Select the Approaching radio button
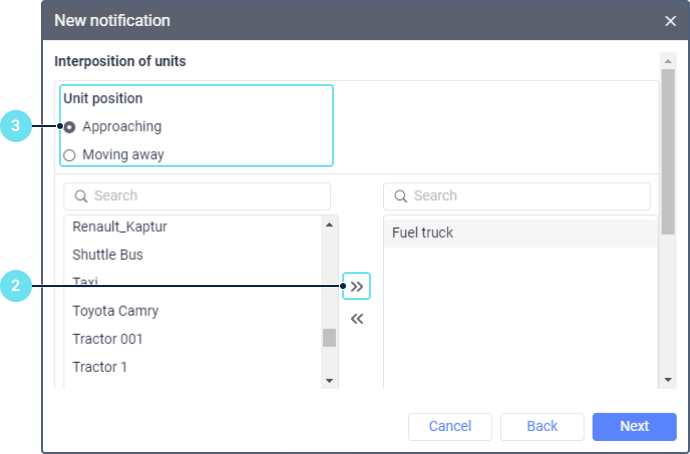 click(x=69, y=127)
